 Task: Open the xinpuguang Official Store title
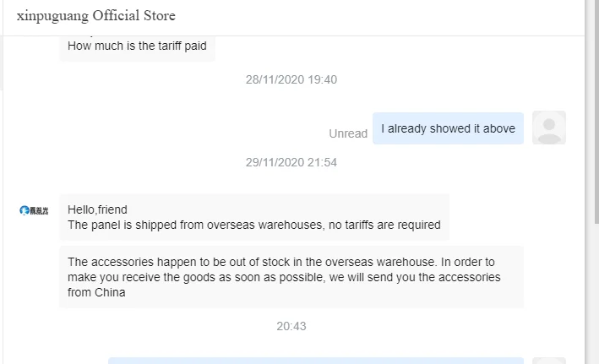[x=96, y=16]
